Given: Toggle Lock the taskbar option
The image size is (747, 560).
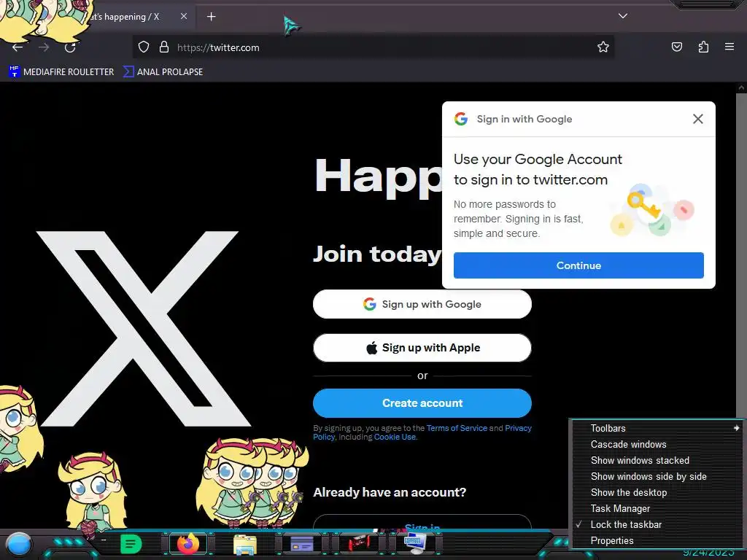Looking at the screenshot, I should point(657,525).
